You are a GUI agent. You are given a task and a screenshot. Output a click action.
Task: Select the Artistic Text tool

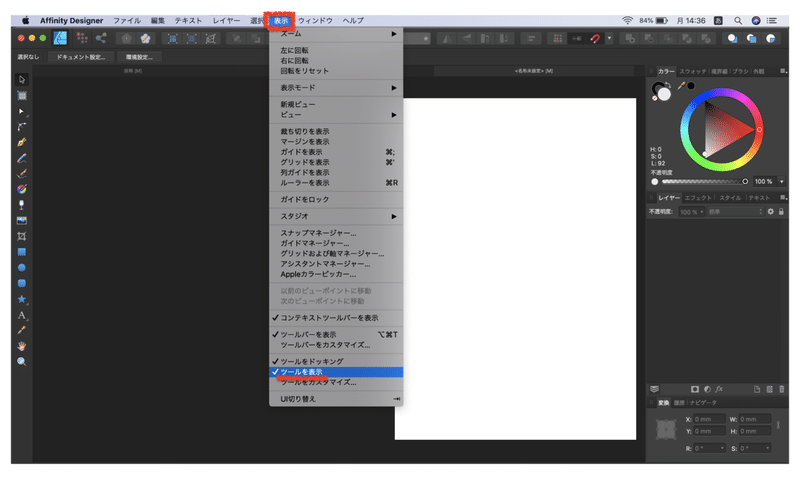click(21, 315)
